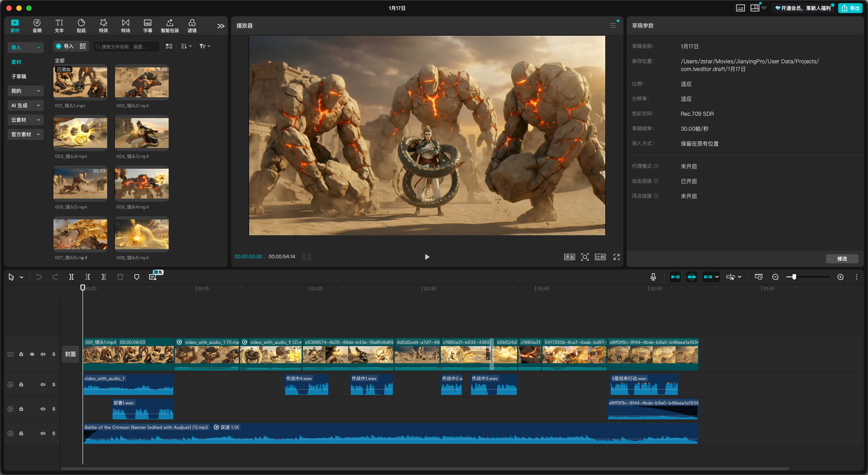Click the split clip tool in timeline toolbar
Image resolution: width=868 pixels, height=475 pixels.
pos(71,277)
